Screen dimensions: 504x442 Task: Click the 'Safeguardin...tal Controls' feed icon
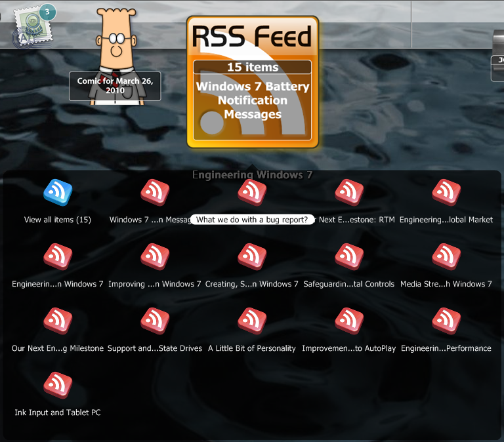click(349, 257)
